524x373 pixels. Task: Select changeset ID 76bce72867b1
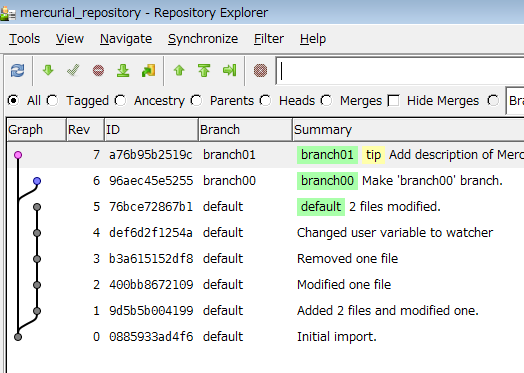151,207
